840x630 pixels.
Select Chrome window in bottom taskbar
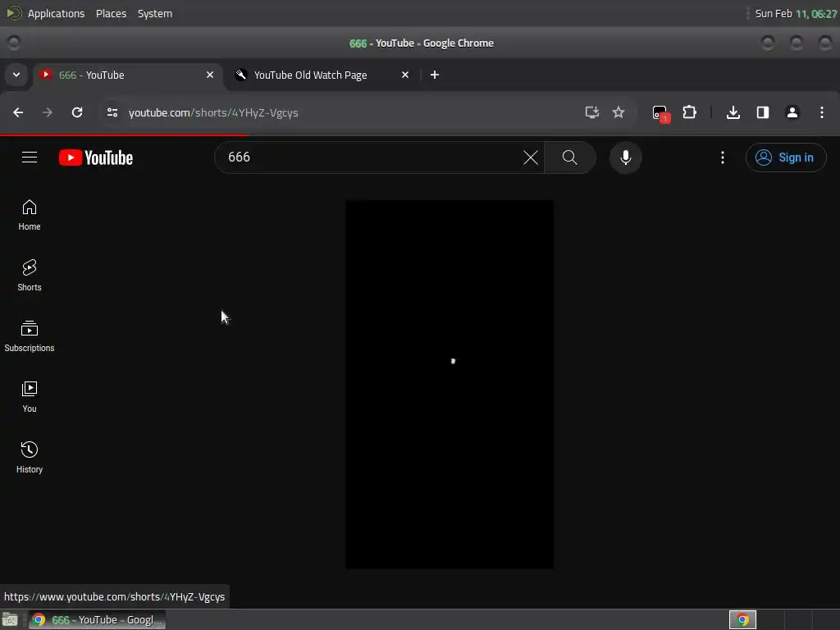point(98,620)
